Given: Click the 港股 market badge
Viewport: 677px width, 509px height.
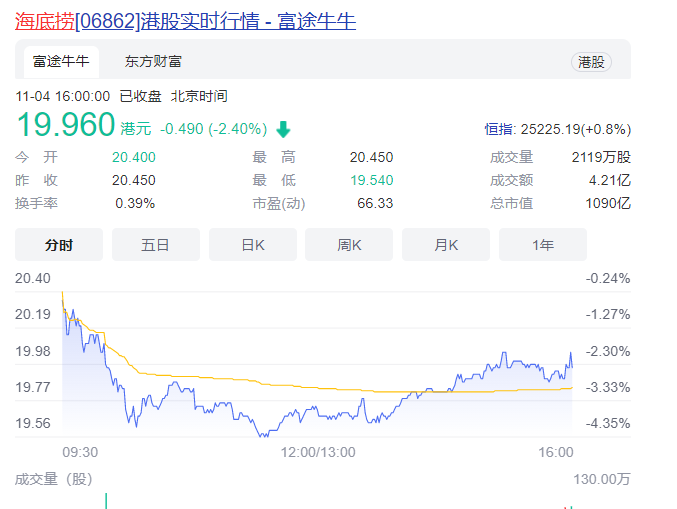Looking at the screenshot, I should [591, 62].
